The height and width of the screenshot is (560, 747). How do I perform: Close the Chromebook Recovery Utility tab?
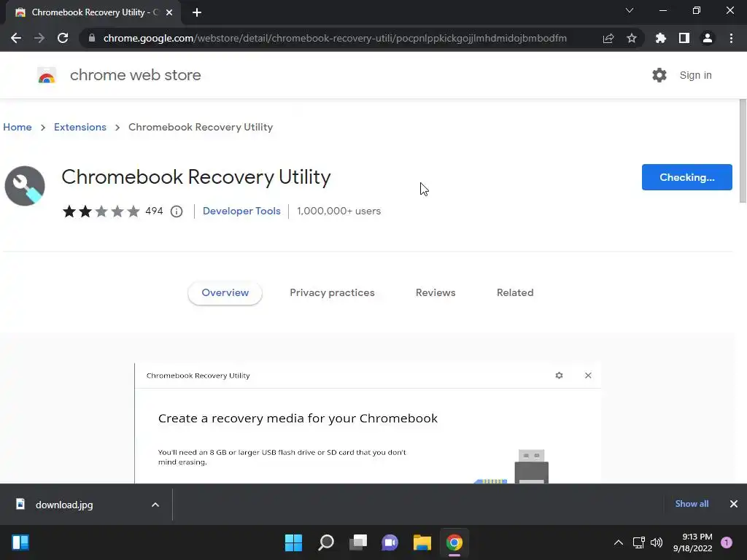click(x=169, y=12)
